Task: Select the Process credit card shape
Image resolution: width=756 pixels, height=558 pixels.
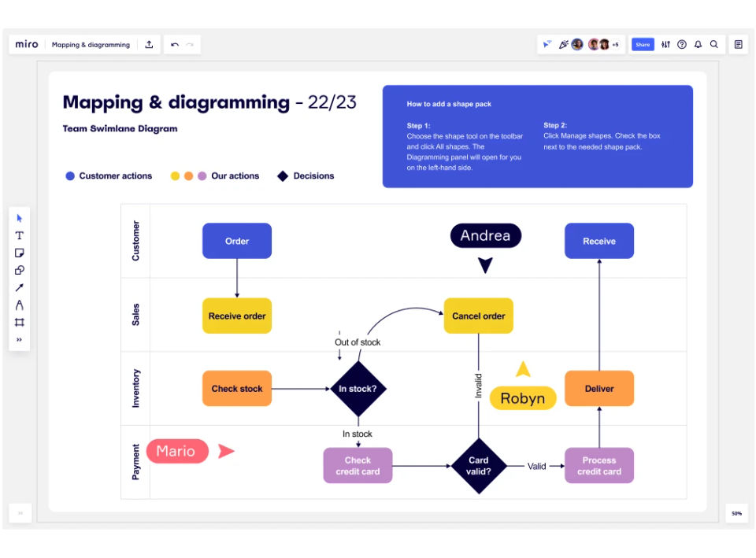Action: pyautogui.click(x=599, y=465)
